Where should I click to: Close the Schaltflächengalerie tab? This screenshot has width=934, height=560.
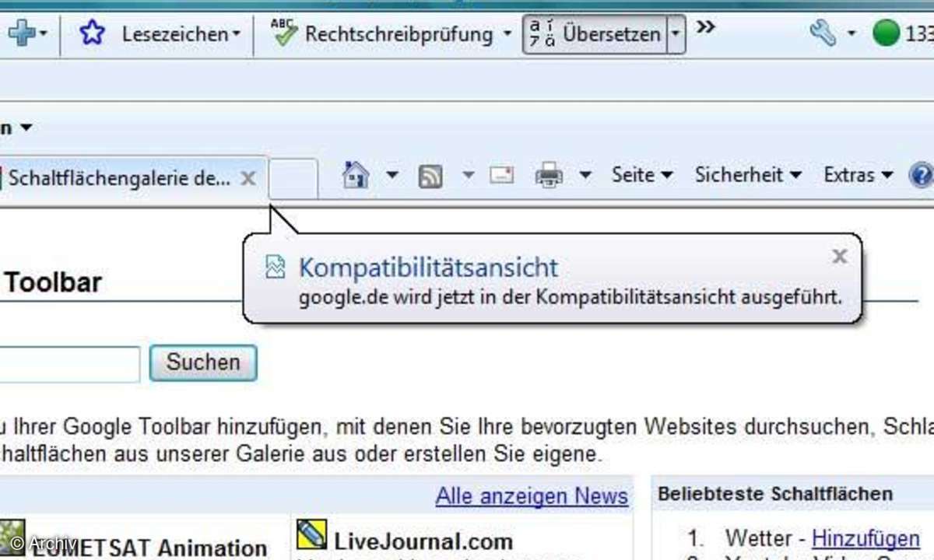(248, 179)
